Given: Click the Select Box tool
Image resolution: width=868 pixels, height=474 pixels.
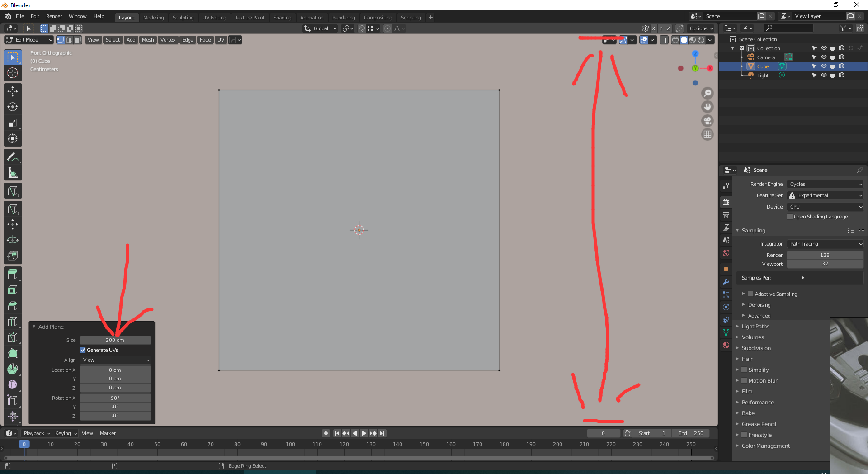Looking at the screenshot, I should (13, 57).
